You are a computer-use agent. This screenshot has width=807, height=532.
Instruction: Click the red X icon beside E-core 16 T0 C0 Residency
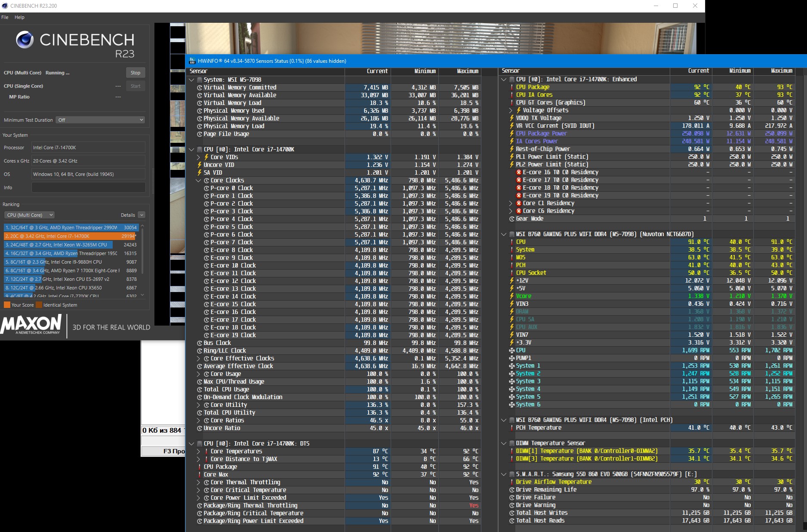[x=519, y=172]
